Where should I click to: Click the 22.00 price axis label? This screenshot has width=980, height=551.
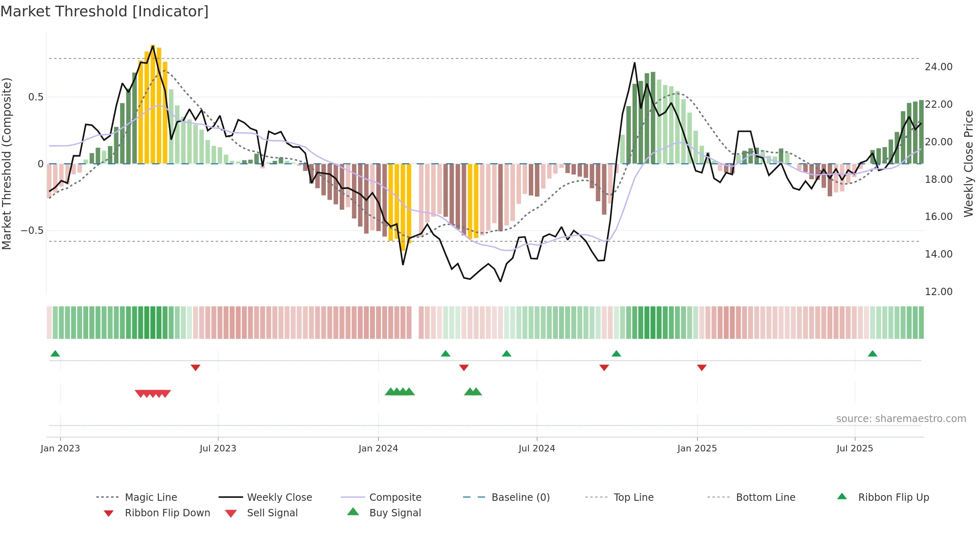pyautogui.click(x=939, y=104)
